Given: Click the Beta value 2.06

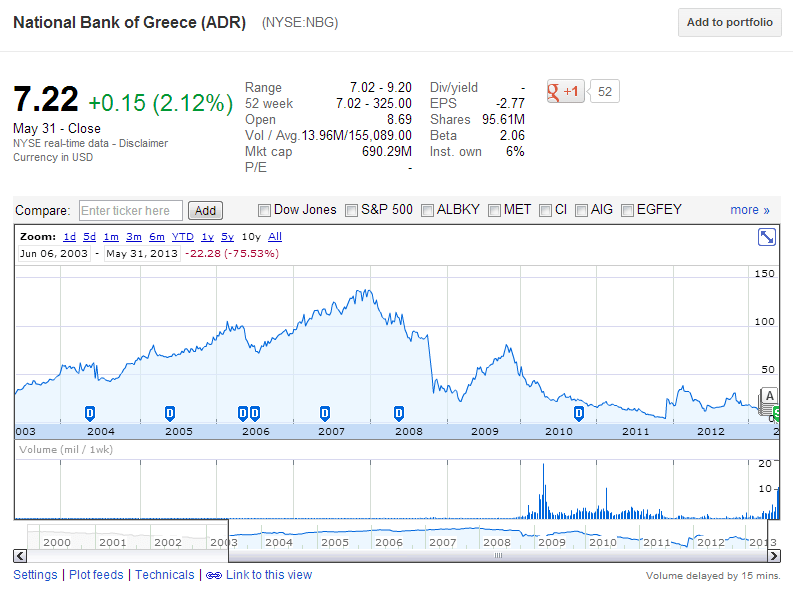Looking at the screenshot, I should [512, 136].
